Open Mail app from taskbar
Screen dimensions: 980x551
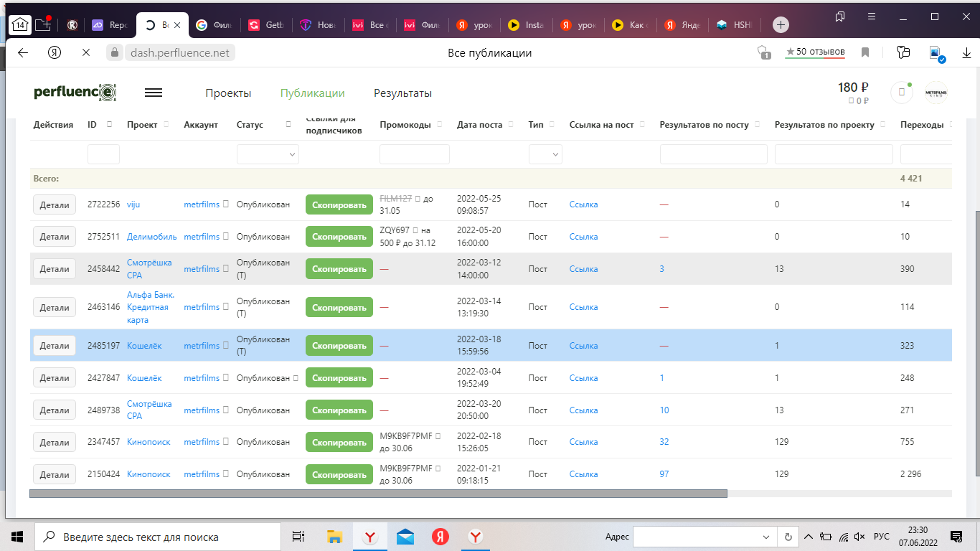(405, 537)
